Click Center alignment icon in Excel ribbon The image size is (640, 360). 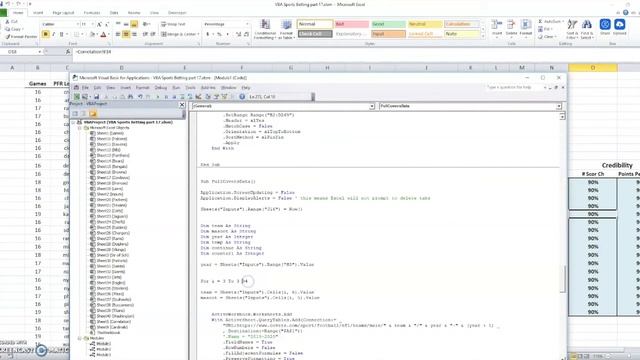point(126,34)
